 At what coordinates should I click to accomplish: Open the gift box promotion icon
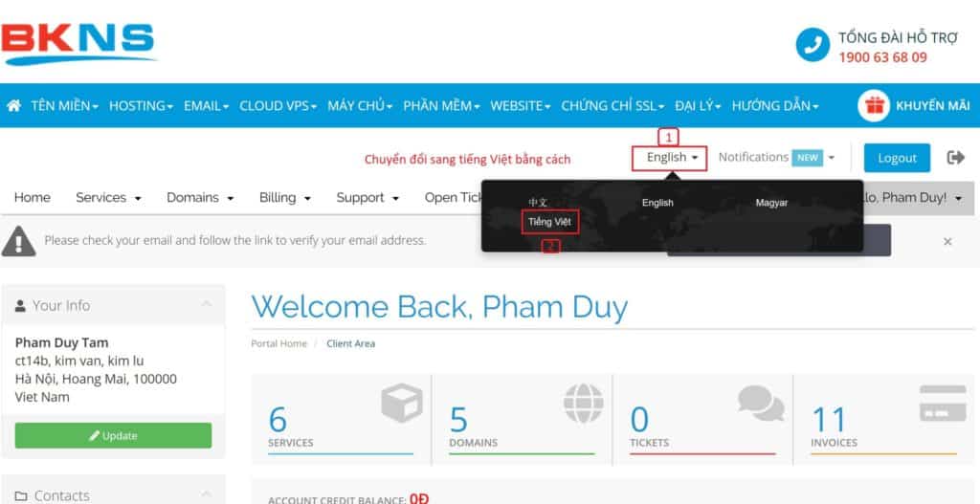pyautogui.click(x=873, y=105)
